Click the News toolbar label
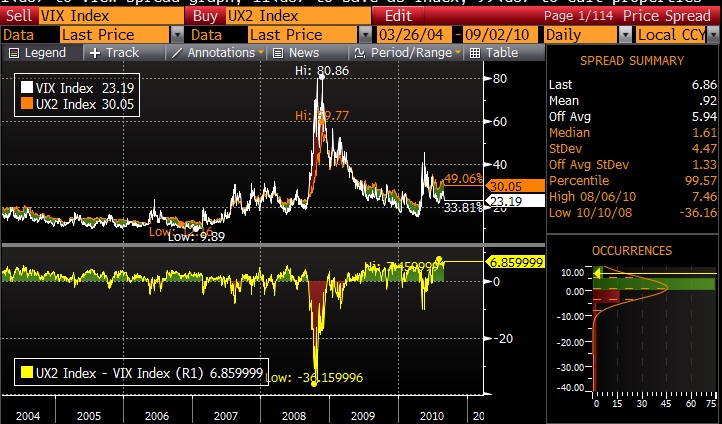Viewport: 722px width, 424px height. point(304,53)
